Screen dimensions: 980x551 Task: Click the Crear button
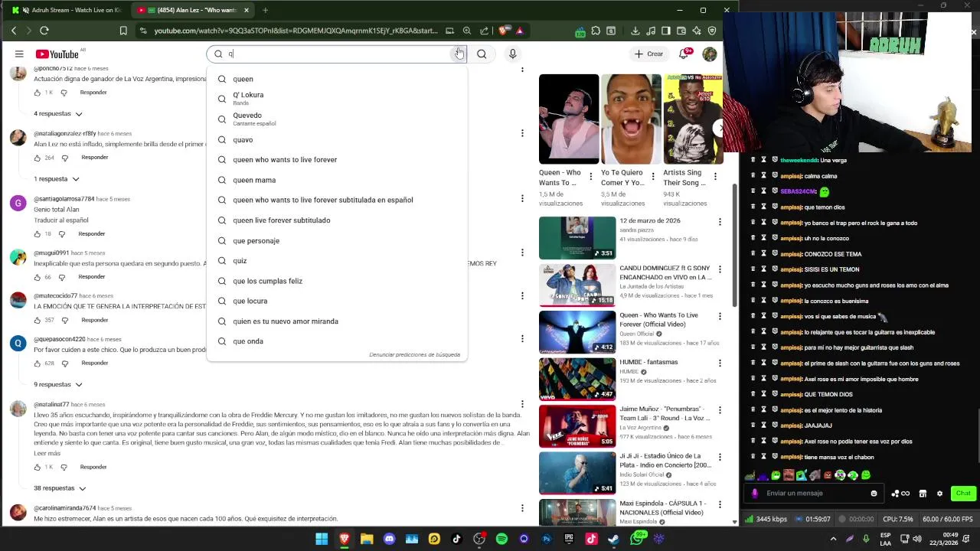[648, 54]
